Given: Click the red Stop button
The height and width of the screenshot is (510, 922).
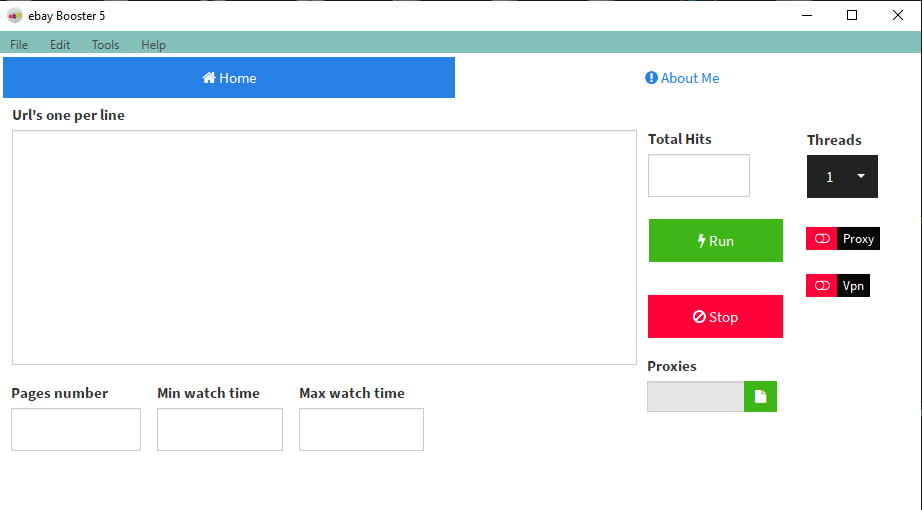Looking at the screenshot, I should (x=715, y=316).
